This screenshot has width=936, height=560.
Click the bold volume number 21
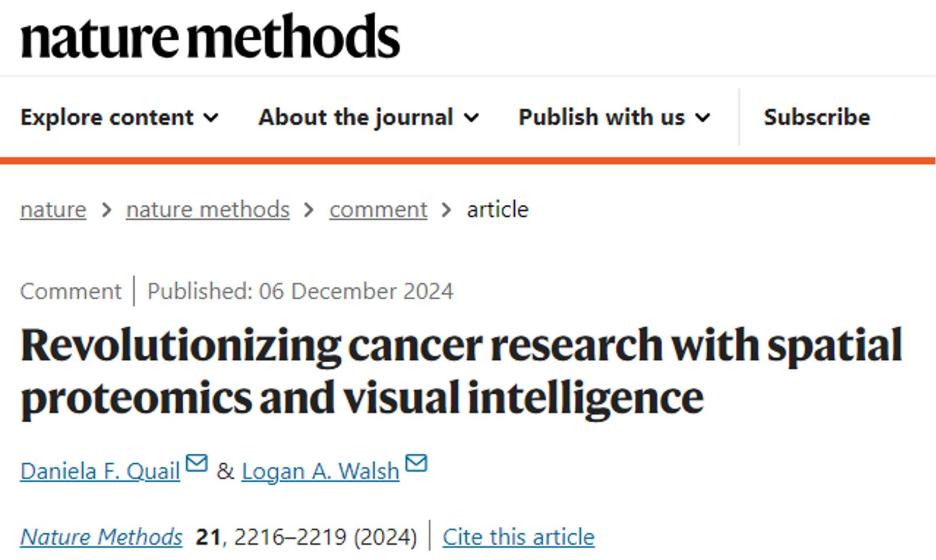208,537
